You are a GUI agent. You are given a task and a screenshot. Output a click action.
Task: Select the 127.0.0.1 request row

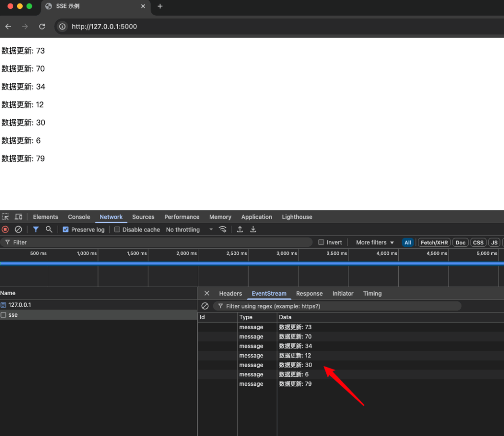pos(98,305)
